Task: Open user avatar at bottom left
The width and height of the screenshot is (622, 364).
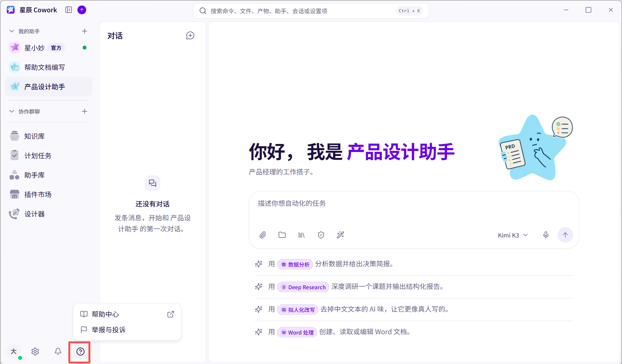Action: pos(14,351)
